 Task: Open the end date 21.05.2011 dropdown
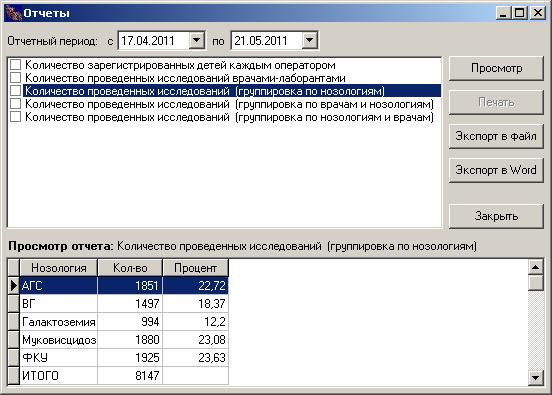tap(309, 40)
